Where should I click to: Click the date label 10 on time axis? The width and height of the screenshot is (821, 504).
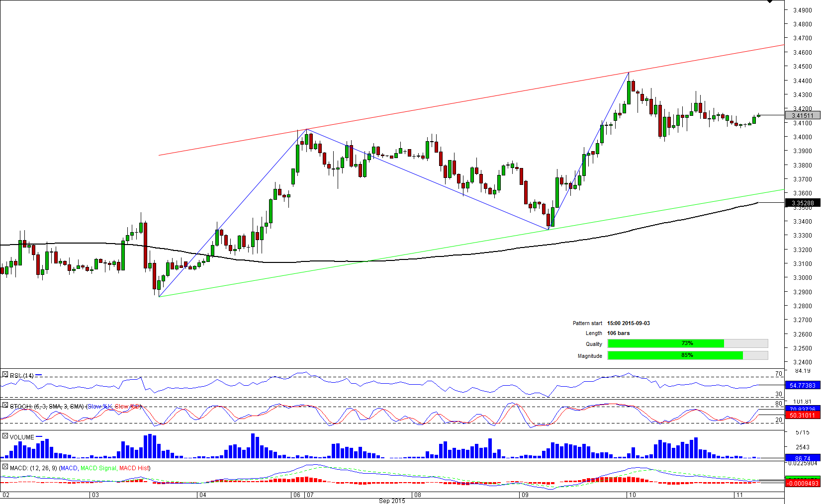coord(632,495)
